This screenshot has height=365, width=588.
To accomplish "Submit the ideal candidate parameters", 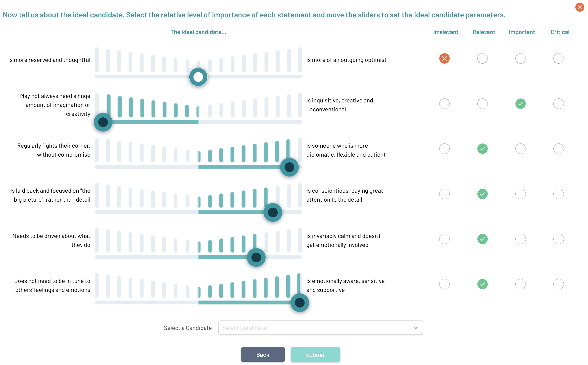I will pos(315,355).
